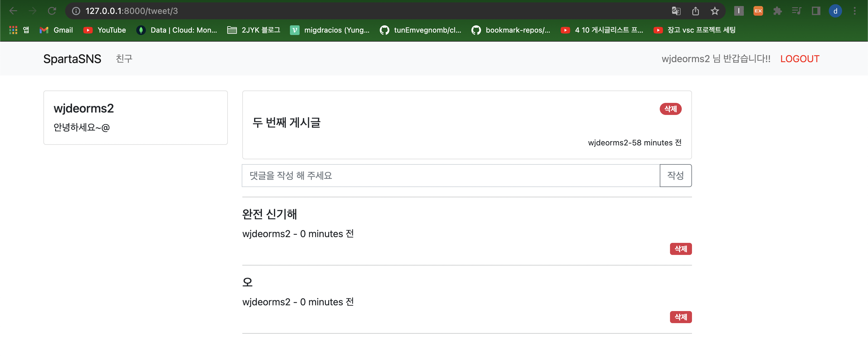Focus the comment input field
Screen dimensions: 868x356
pos(451,176)
